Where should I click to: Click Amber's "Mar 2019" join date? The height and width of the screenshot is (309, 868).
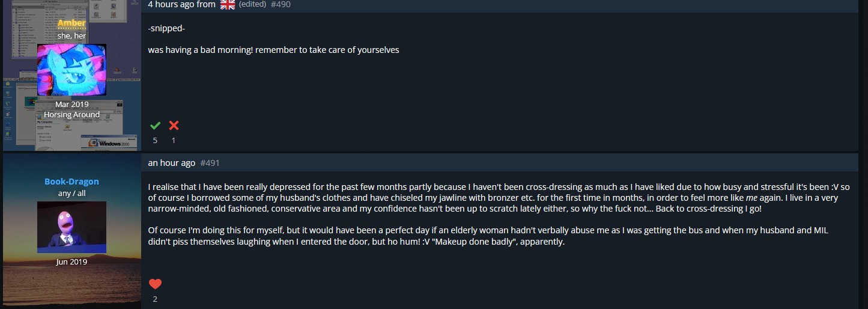pyautogui.click(x=72, y=104)
